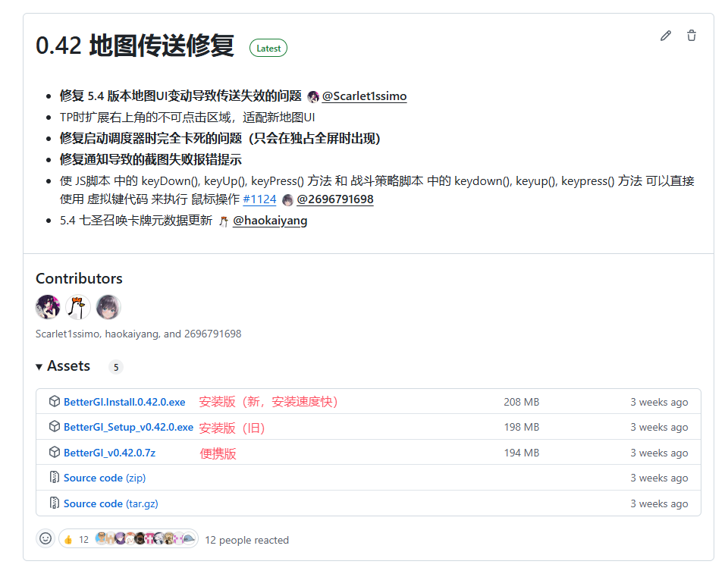728x577 pixels.
Task: Collapse the Assets section triangle
Action: point(39,367)
